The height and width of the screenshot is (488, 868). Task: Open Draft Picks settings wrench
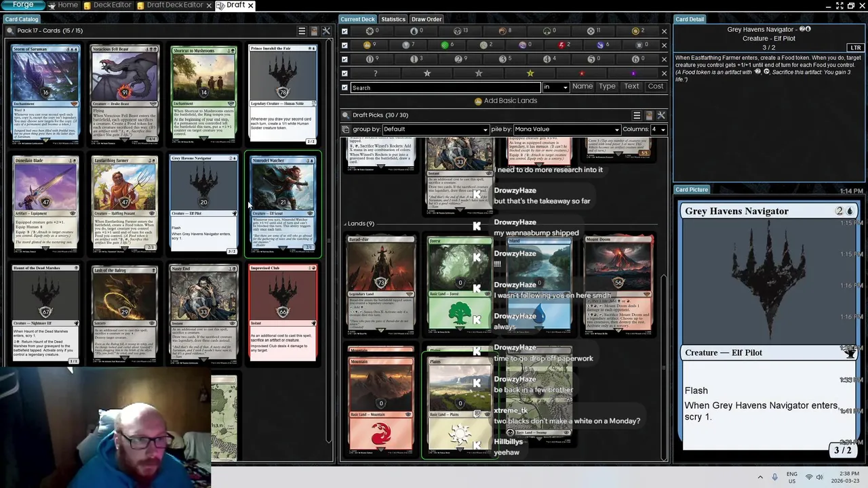coord(661,115)
